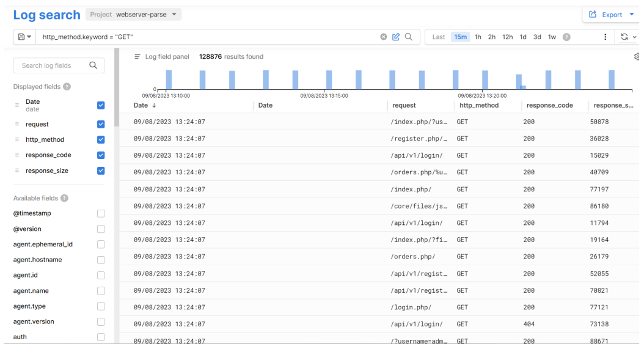The width and height of the screenshot is (644, 349).
Task: Enable the @timestamp field checkbox
Action: [x=101, y=213]
